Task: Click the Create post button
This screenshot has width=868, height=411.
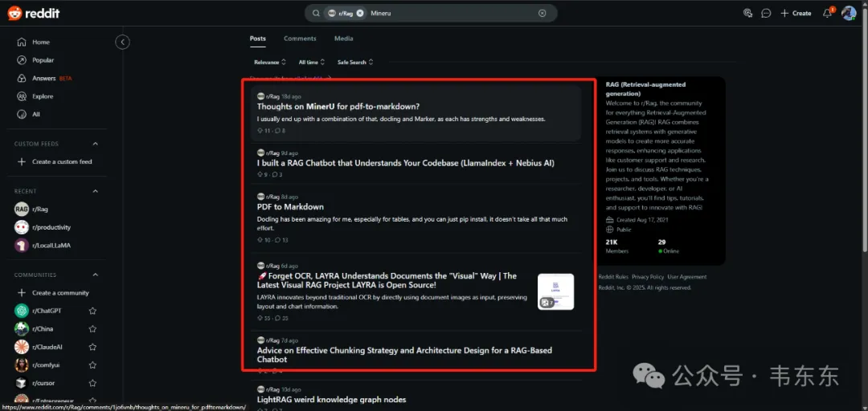Action: tap(796, 14)
